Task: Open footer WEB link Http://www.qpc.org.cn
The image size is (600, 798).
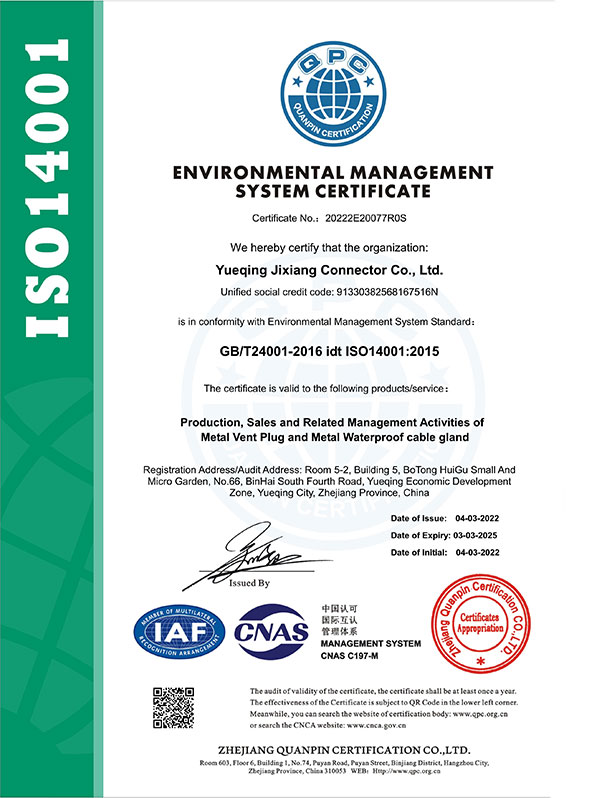Action: (406, 771)
